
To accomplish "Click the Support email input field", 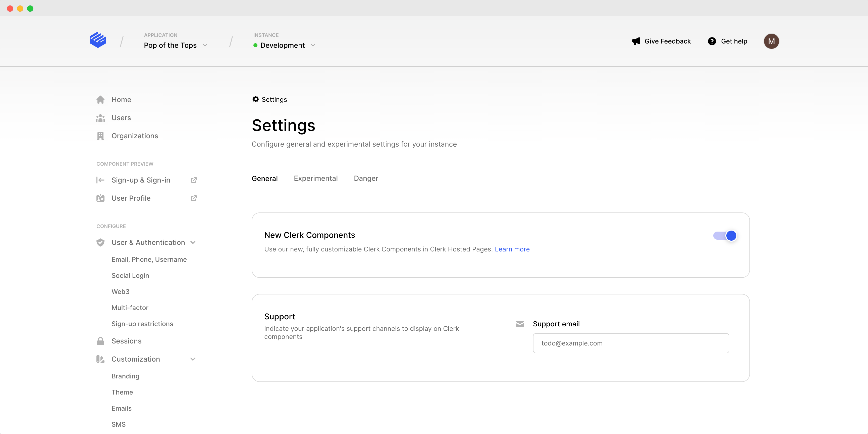I will [x=630, y=342].
